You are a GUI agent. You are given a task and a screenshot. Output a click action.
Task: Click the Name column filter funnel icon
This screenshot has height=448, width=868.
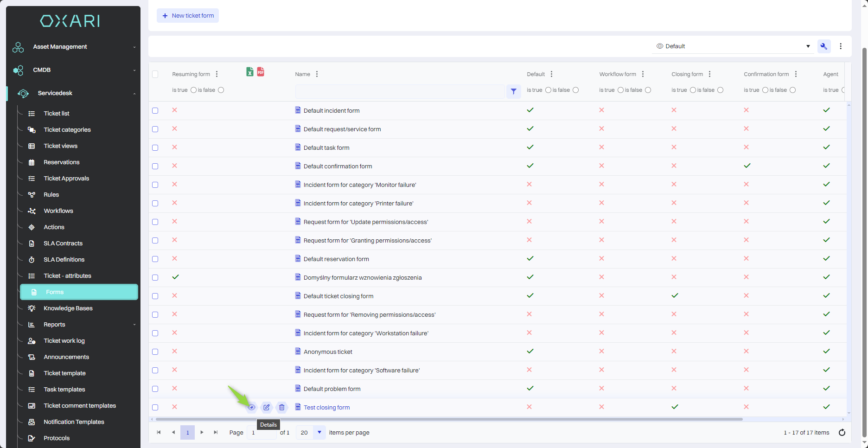[x=513, y=91]
